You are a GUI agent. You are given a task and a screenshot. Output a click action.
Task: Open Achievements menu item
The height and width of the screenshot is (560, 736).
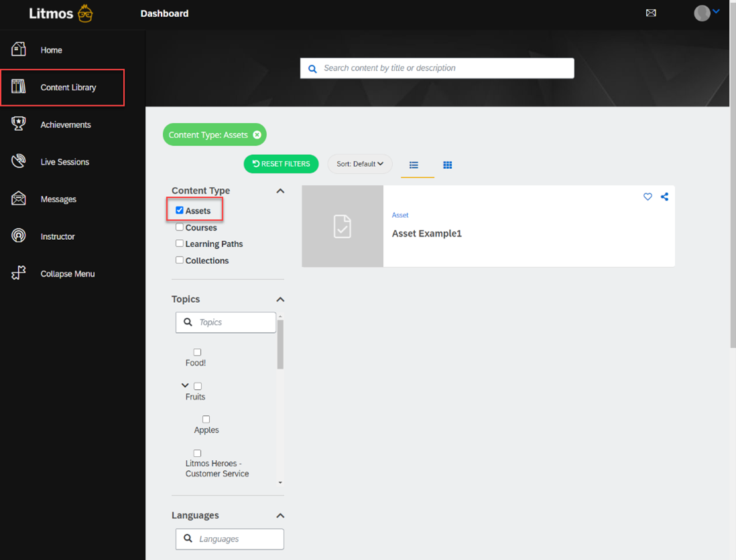point(66,125)
